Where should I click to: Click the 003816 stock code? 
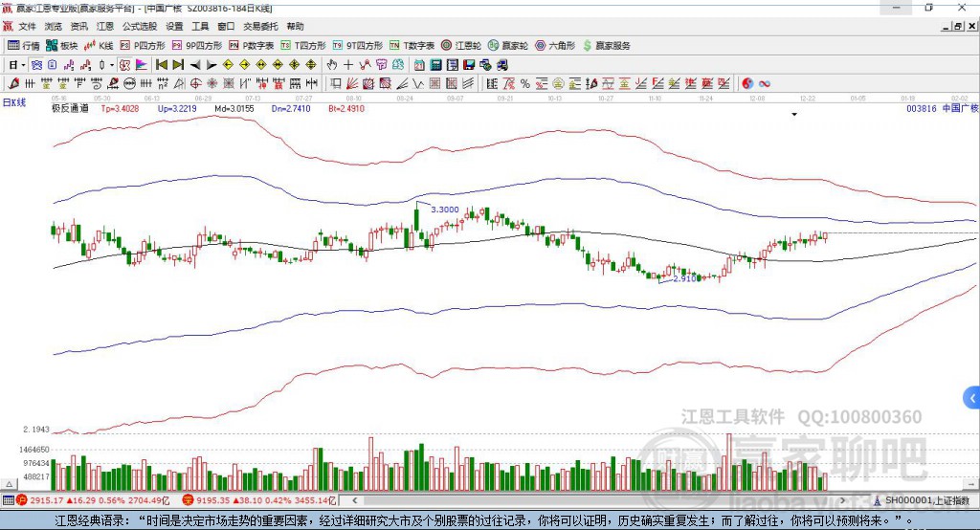point(922,108)
